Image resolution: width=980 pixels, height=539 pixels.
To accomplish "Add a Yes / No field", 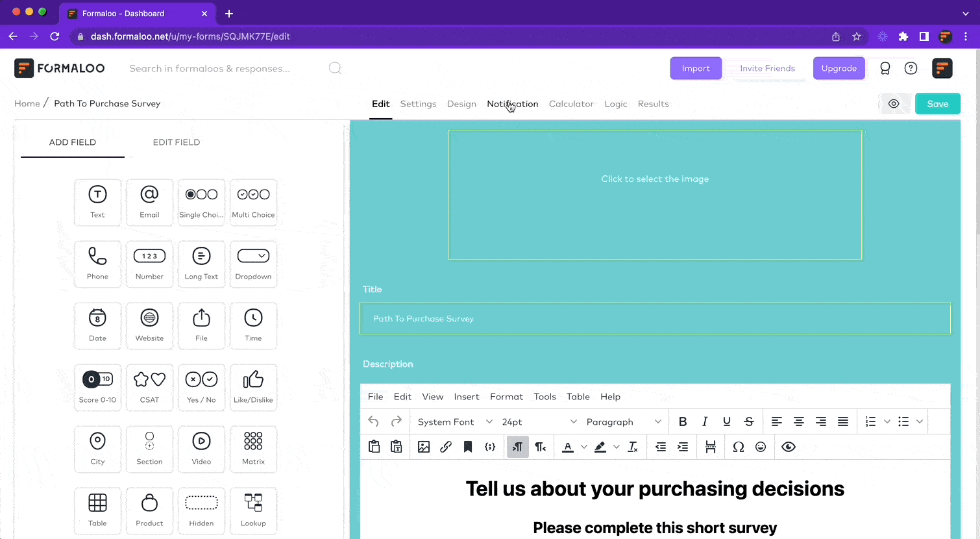I will [x=201, y=387].
